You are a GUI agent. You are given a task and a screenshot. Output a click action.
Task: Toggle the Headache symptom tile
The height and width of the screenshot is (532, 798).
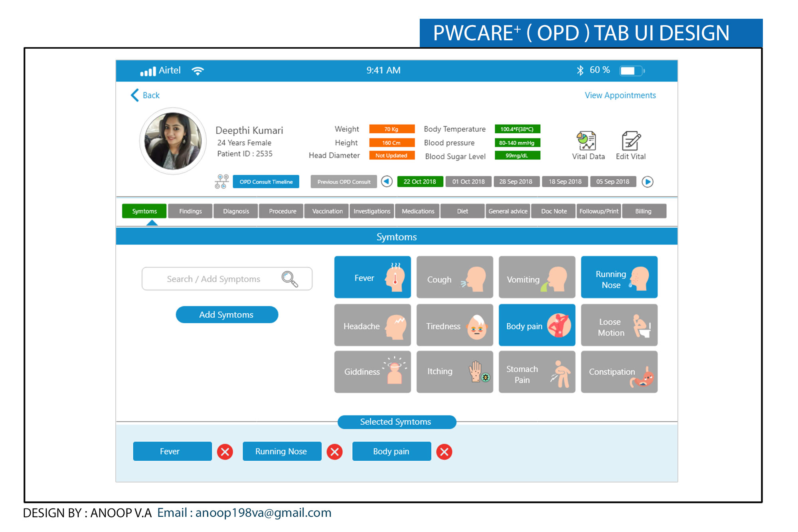(372, 325)
